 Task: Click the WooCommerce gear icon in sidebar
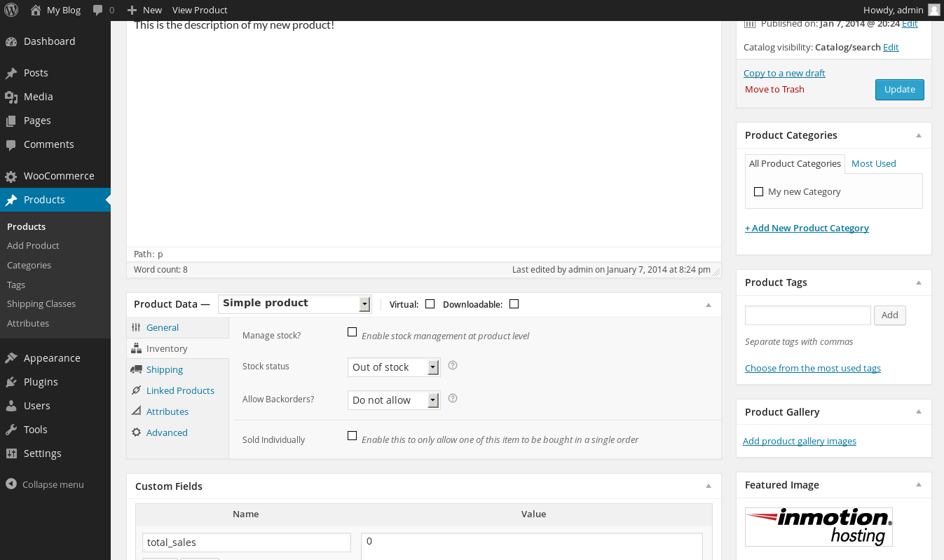(11, 177)
